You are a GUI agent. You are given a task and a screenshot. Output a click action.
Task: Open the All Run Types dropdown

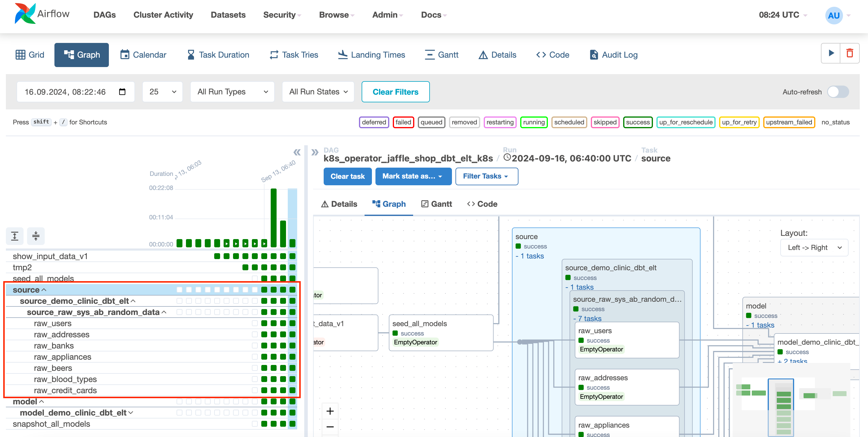232,91
